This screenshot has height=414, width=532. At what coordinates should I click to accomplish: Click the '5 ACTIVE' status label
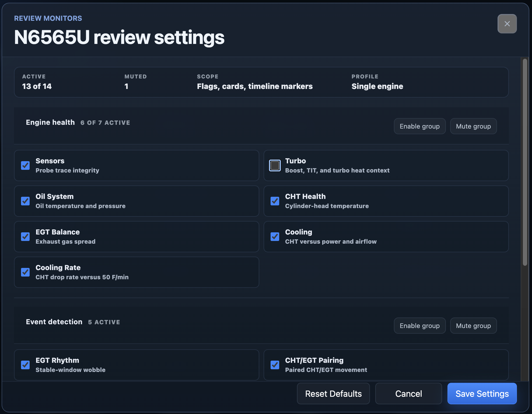click(x=104, y=322)
